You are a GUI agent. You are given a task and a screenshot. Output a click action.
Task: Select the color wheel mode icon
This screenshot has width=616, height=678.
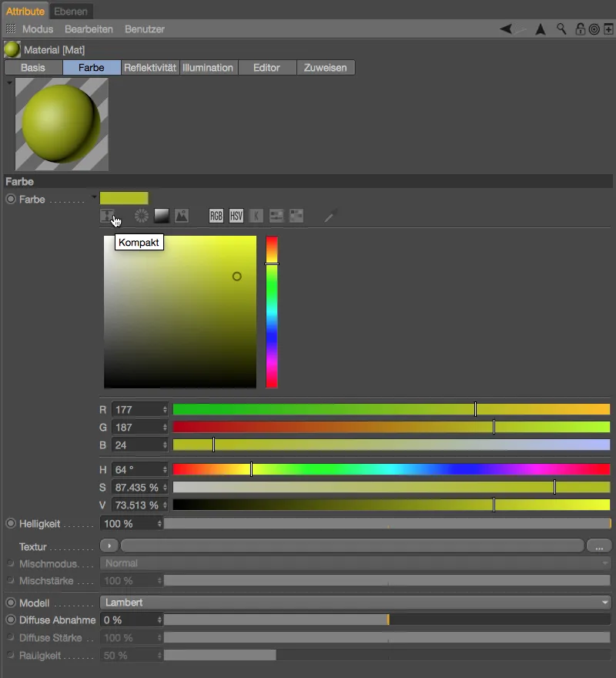pyautogui.click(x=142, y=215)
